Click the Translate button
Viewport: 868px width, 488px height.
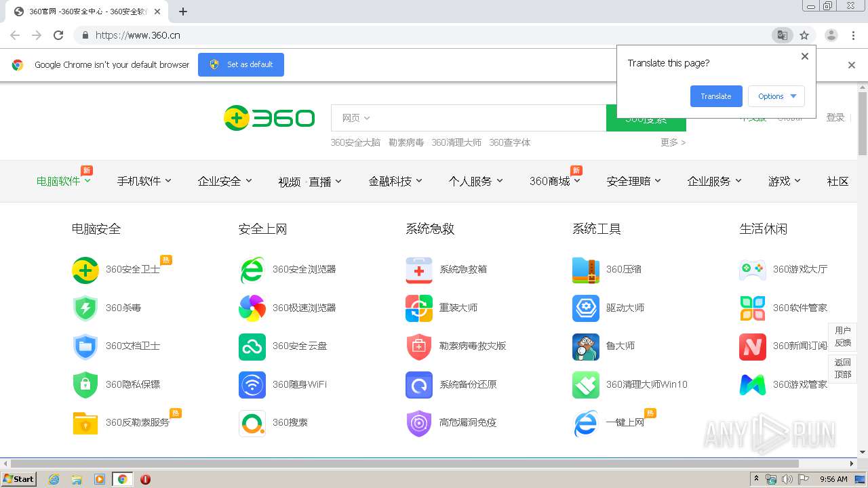[716, 96]
